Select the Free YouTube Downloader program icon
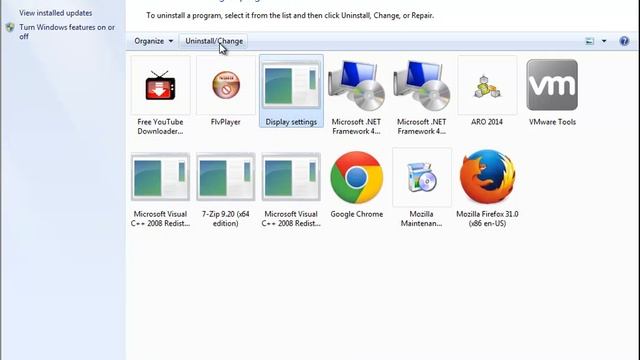 pos(160,85)
